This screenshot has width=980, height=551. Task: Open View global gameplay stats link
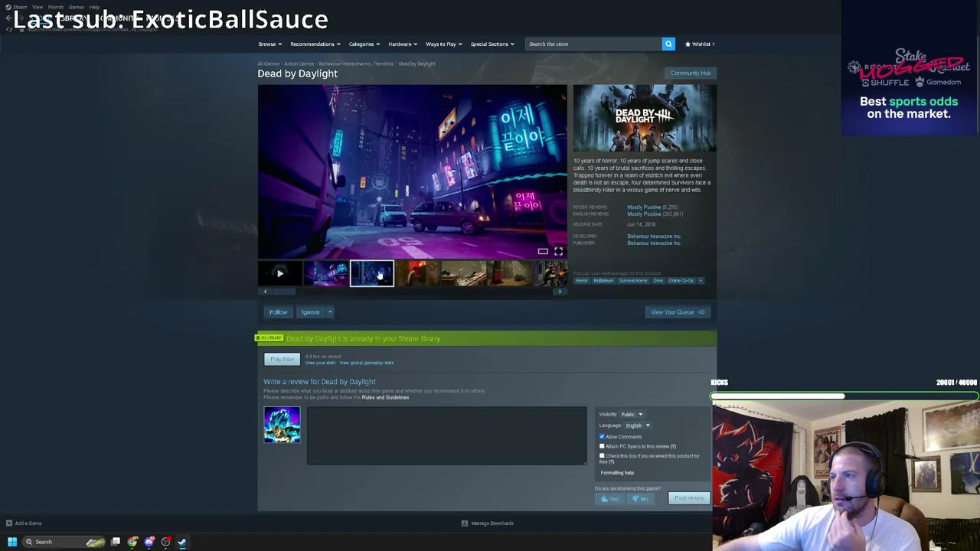366,363
